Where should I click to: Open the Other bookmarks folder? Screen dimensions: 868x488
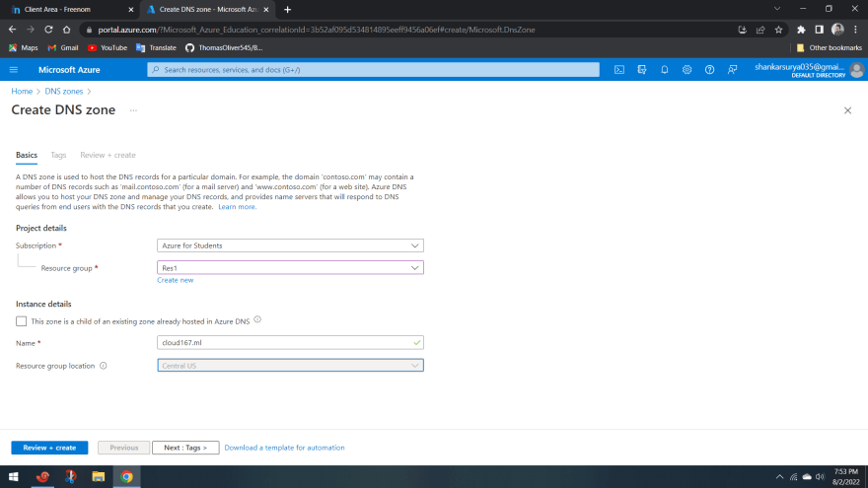click(x=829, y=47)
